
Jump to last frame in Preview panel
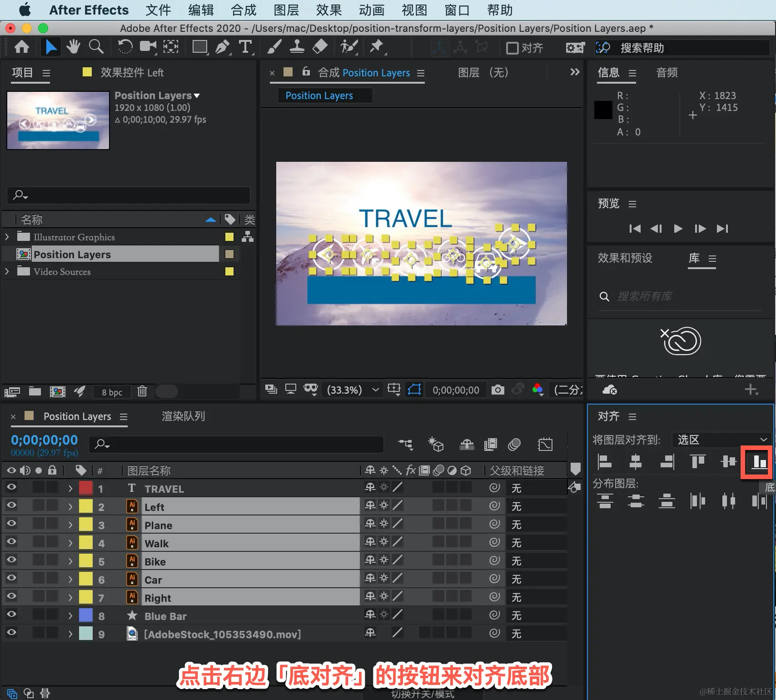[722, 228]
